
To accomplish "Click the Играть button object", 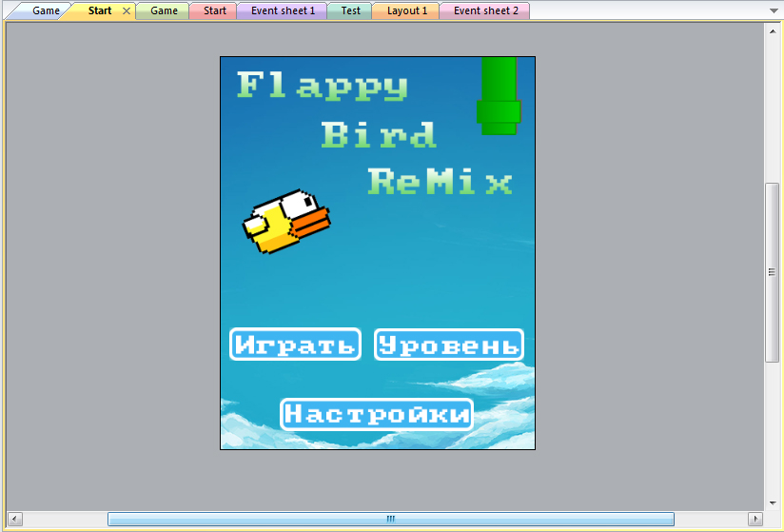I will 295,344.
